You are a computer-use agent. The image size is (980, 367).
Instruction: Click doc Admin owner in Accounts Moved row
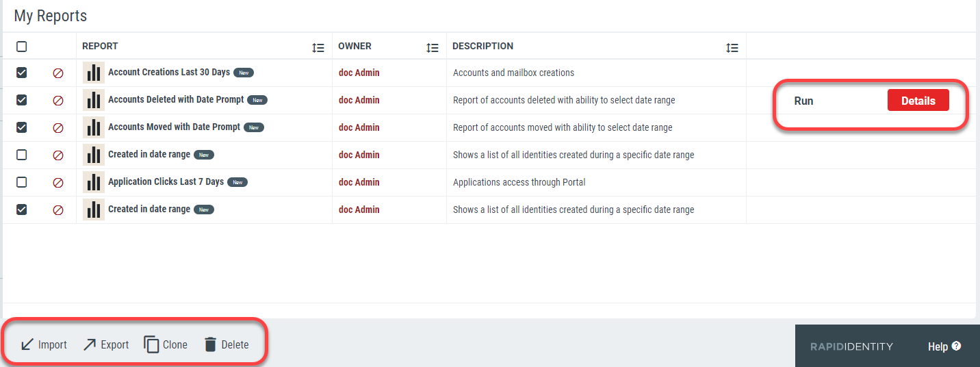[x=359, y=127]
